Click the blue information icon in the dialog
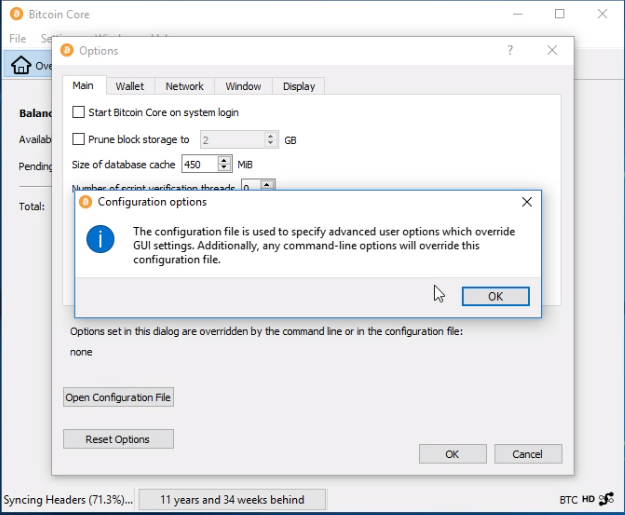 (100, 239)
